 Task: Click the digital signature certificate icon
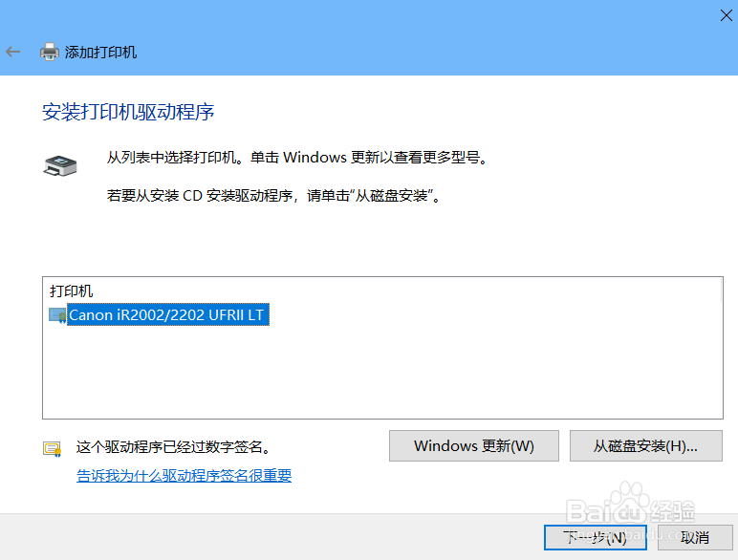click(x=52, y=449)
